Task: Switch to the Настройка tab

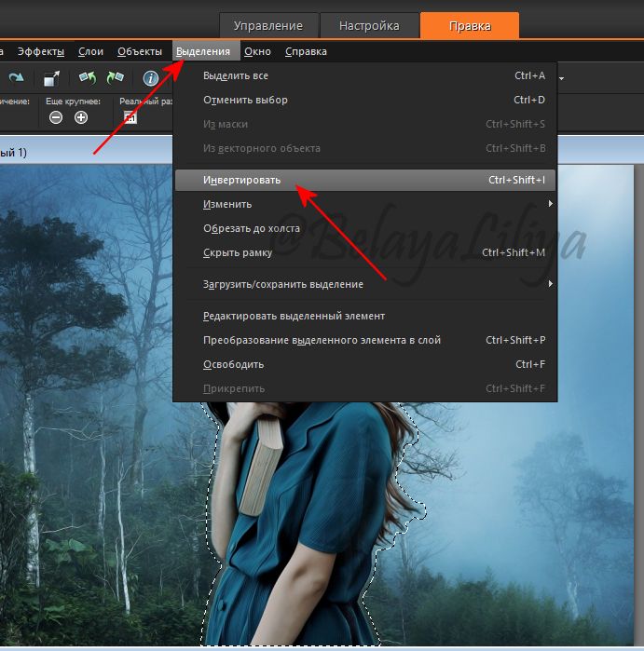Action: pos(369,26)
